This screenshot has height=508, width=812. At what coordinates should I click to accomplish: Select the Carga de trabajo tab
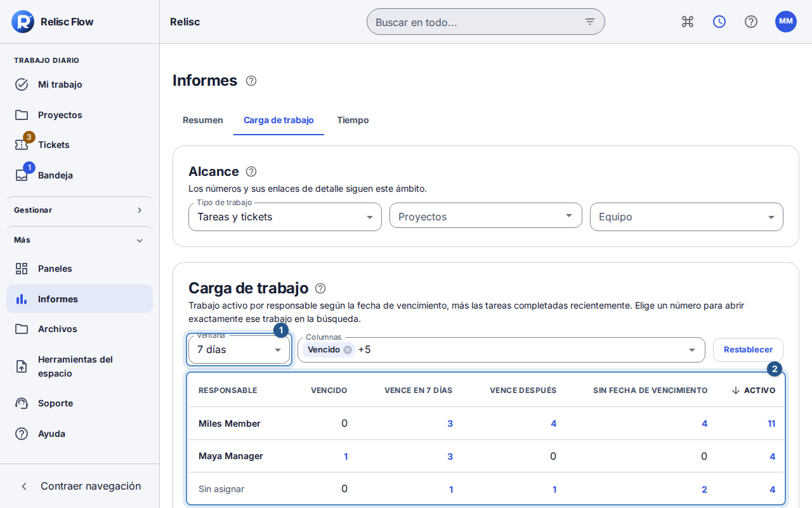[278, 120]
